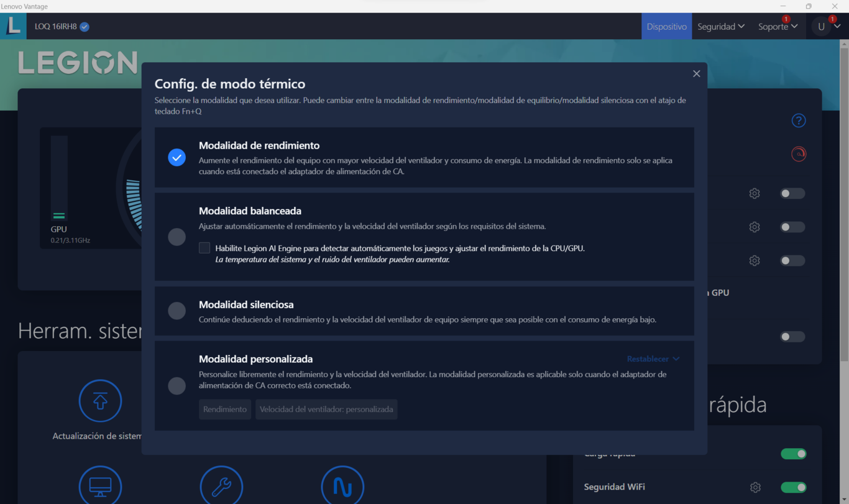Image resolution: width=849 pixels, height=504 pixels.
Task: Open the Seguridad dropdown menu
Action: [720, 27]
